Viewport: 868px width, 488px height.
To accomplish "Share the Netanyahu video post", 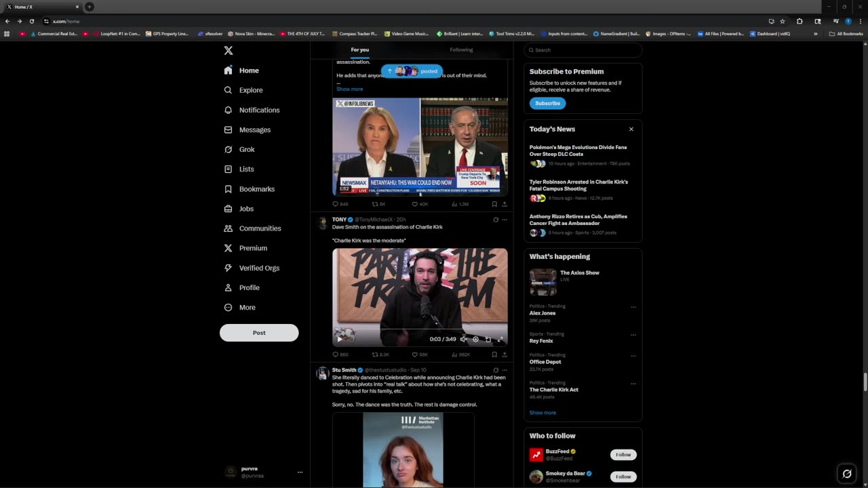I will [505, 204].
